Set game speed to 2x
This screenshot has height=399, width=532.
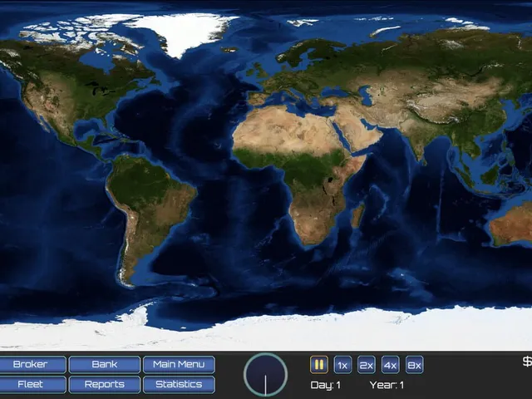pyautogui.click(x=367, y=365)
